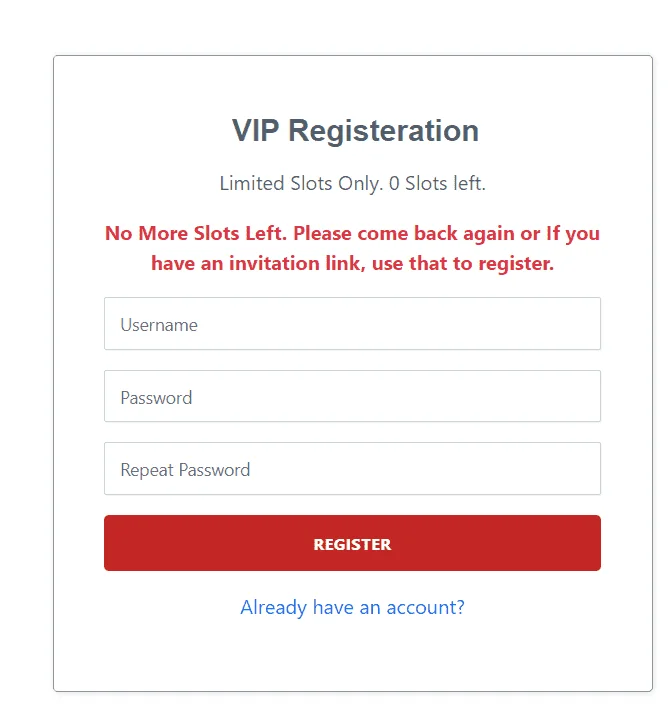Activate the field labeled Password
This screenshot has height=717, width=668.
352,396
